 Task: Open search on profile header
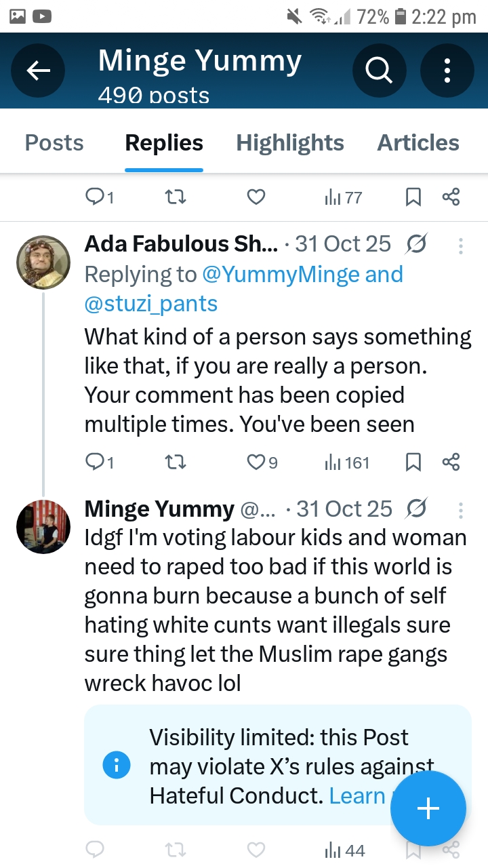[379, 70]
